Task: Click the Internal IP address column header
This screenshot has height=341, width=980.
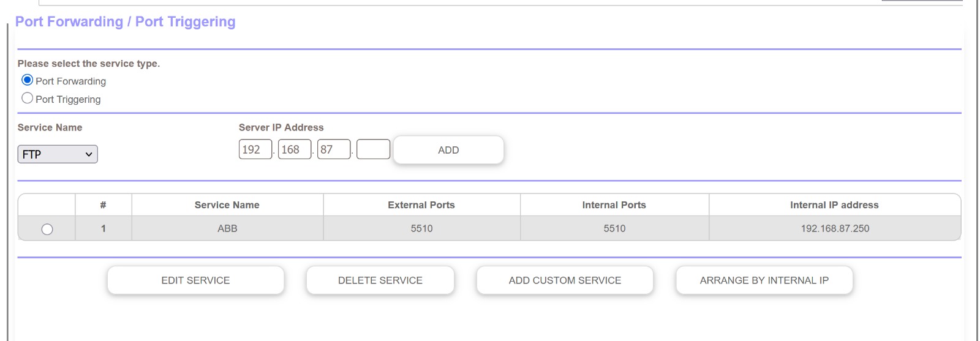Action: tap(834, 205)
